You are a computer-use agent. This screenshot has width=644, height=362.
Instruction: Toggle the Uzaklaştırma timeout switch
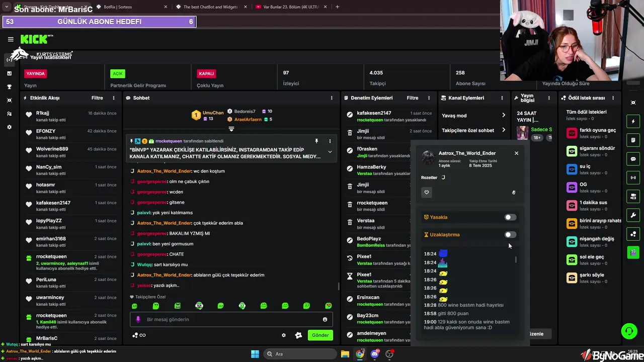tap(510, 234)
